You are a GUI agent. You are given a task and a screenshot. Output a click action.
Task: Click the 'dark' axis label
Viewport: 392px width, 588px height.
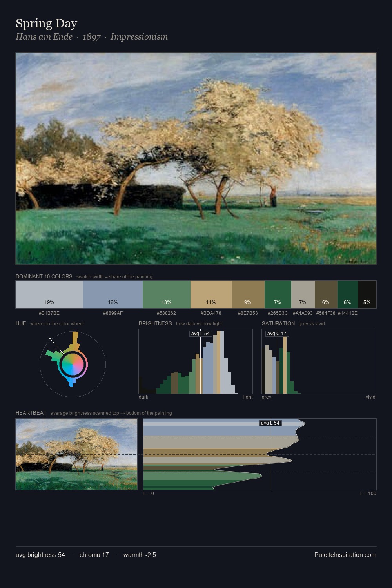[143, 397]
